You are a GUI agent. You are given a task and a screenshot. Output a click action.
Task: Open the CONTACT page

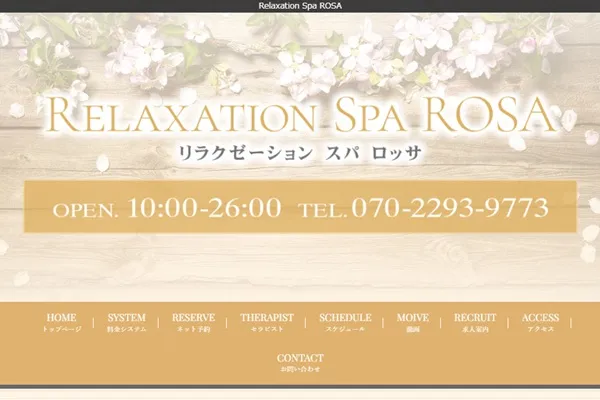pyautogui.click(x=300, y=361)
